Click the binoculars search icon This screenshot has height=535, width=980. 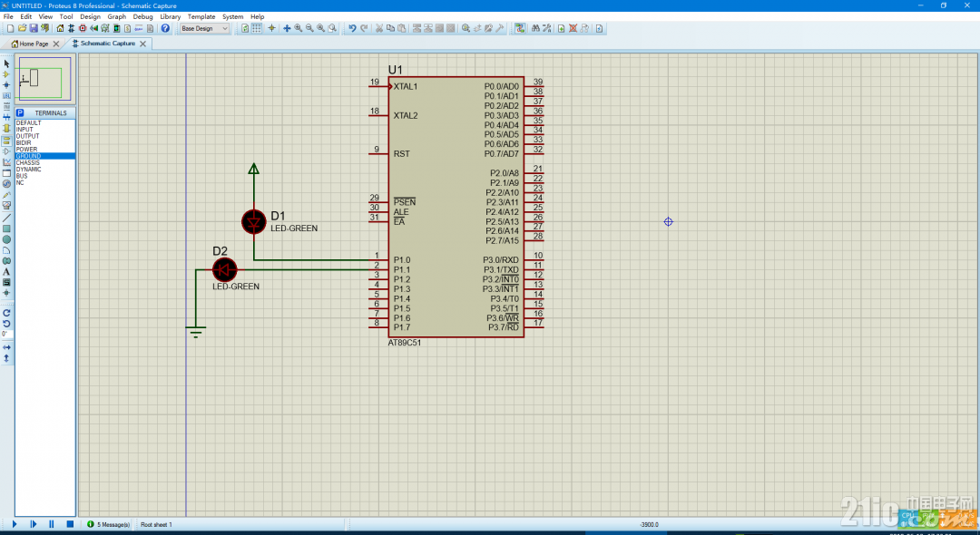(x=535, y=28)
